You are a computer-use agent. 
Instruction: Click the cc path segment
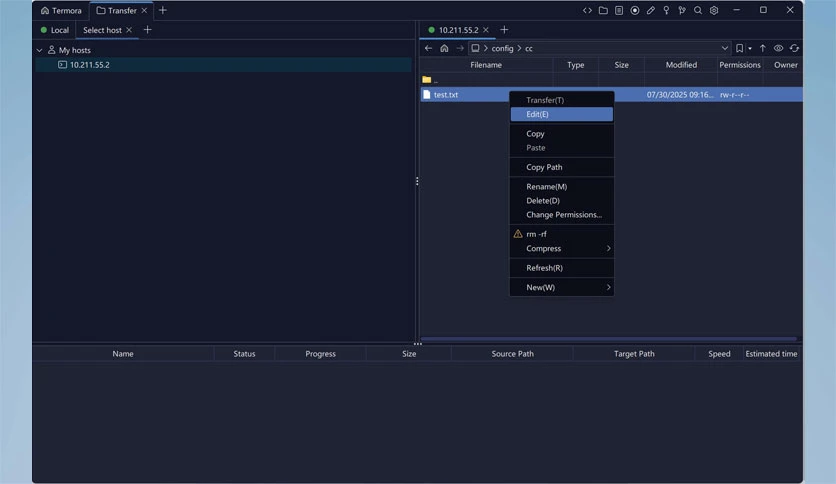tap(529, 49)
